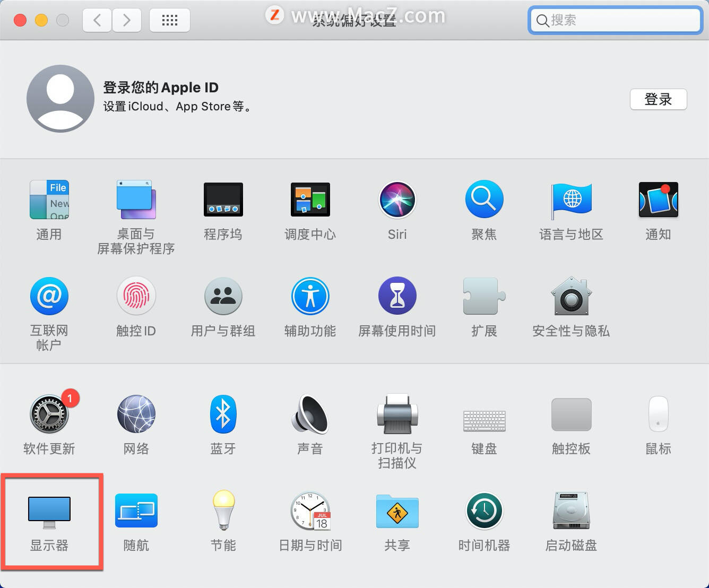Open the 声音 (Sound) pane
This screenshot has width=709, height=588.
(310, 414)
